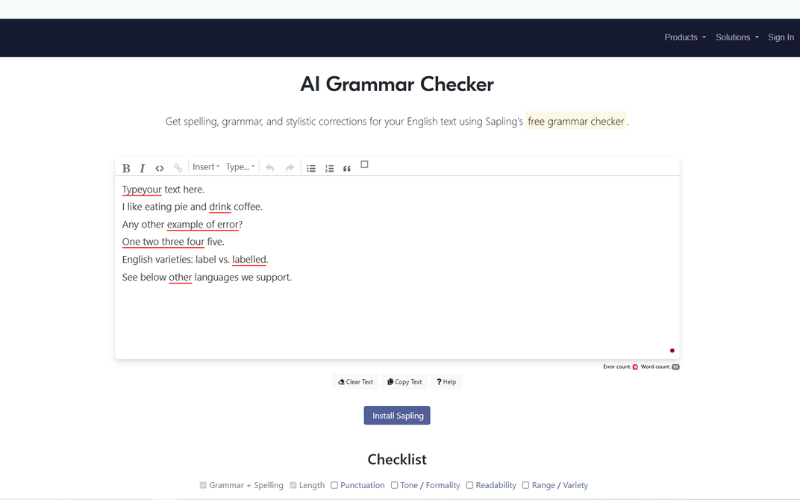Open the Insert dropdown in toolbar
Viewport: 800px width, 500px height.
click(206, 167)
